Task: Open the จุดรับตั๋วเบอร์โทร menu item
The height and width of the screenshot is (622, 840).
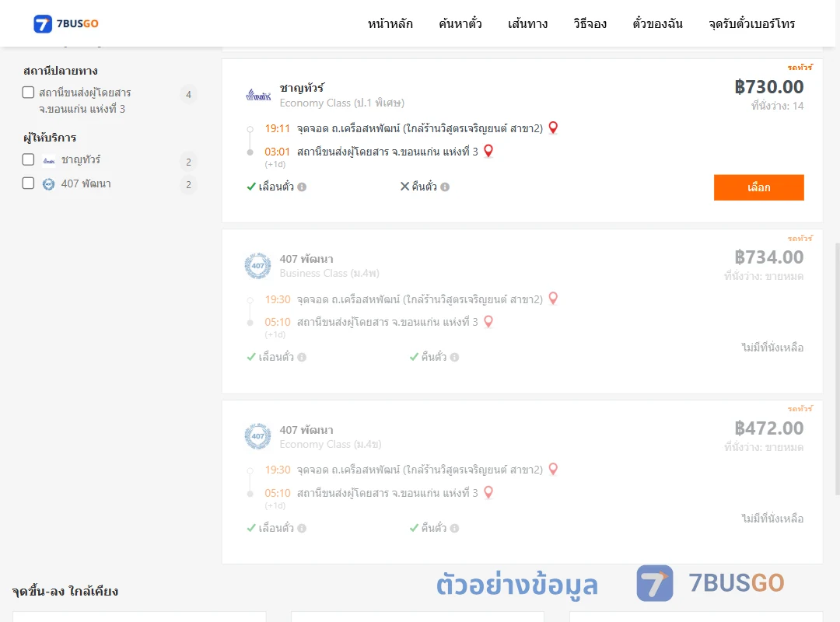Action: pos(751,23)
